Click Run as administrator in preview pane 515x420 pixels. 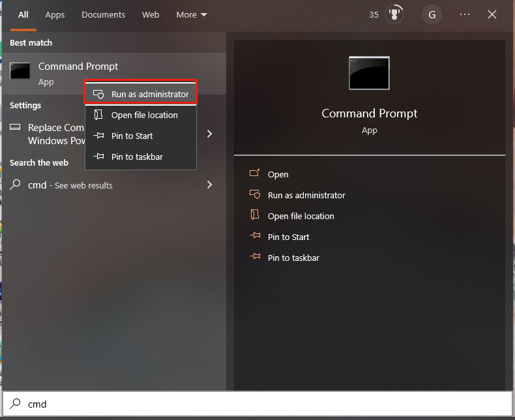(x=306, y=195)
